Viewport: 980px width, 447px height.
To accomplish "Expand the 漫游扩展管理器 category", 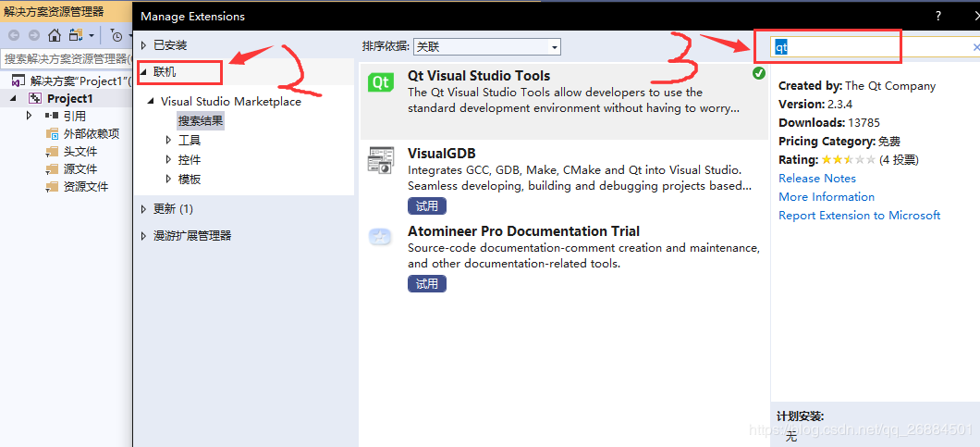I will [143, 235].
